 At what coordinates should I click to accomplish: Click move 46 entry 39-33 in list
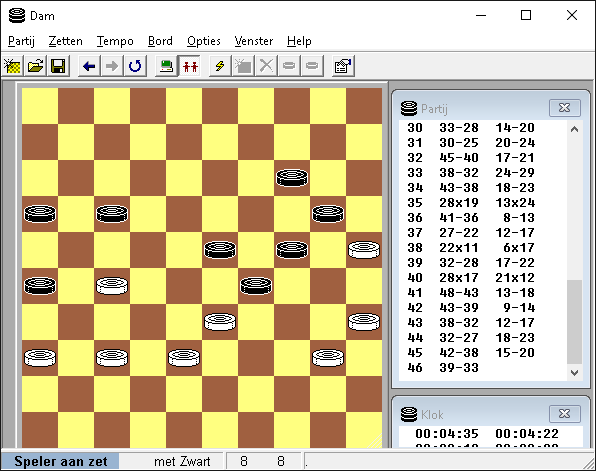tap(459, 368)
